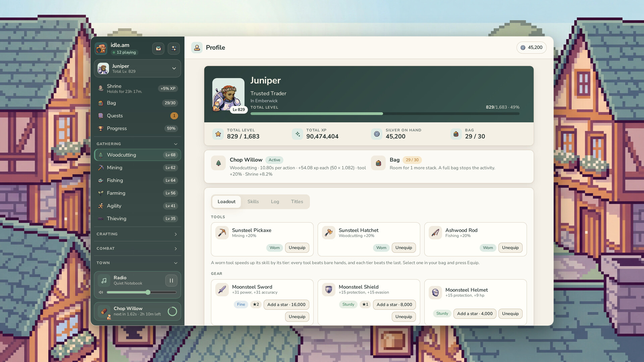Open the mail inbox icon
This screenshot has width=644, height=362.
point(158,48)
